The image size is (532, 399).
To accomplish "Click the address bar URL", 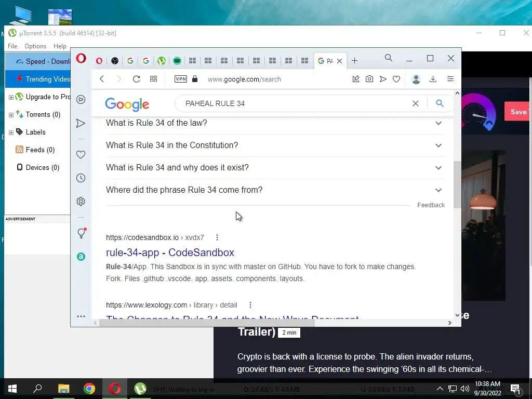I will tap(244, 79).
